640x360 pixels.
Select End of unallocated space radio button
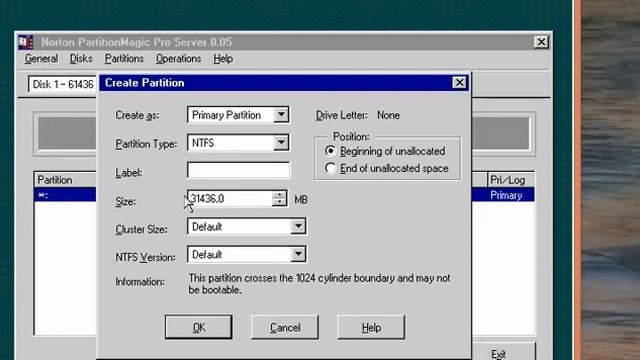[x=331, y=168]
